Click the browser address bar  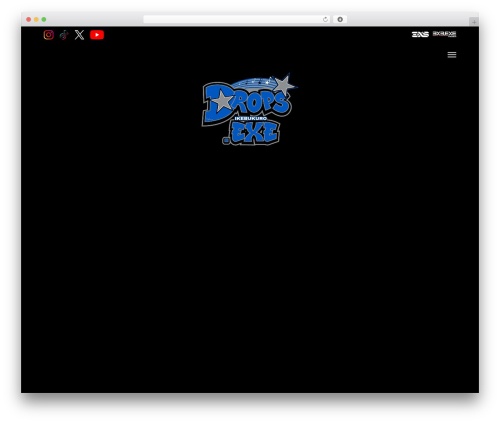pos(237,19)
